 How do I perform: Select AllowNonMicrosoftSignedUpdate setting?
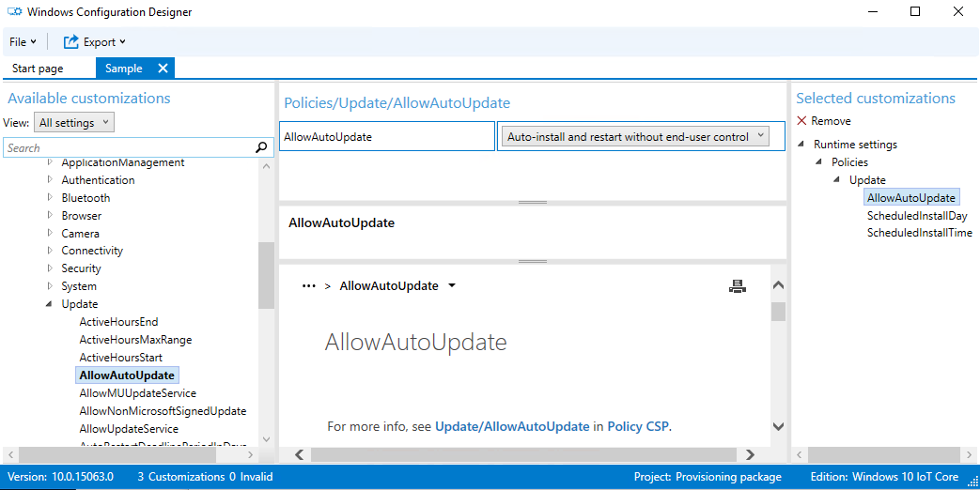(163, 411)
